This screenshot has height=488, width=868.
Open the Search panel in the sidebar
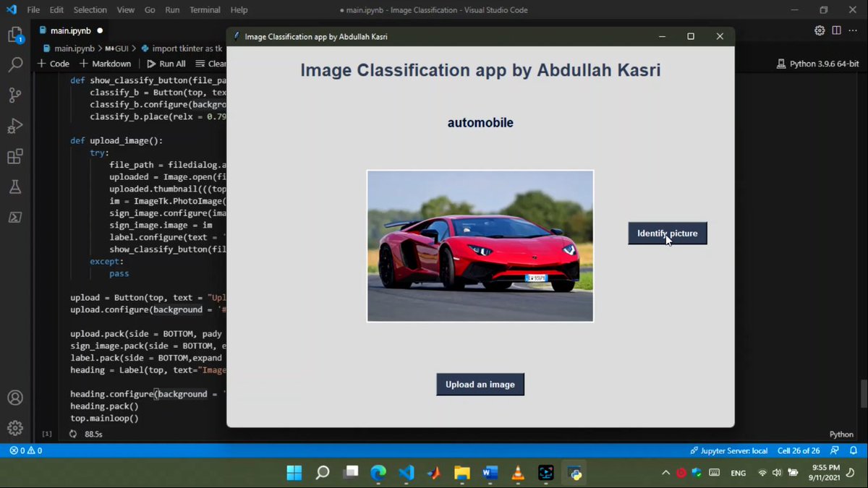15,64
